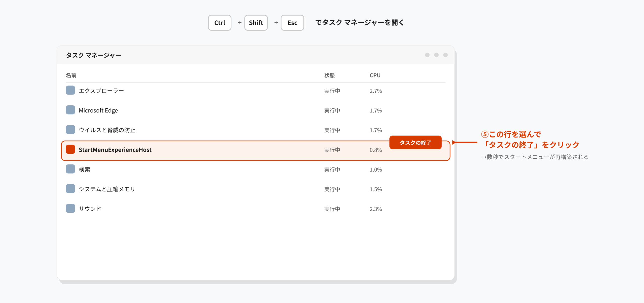This screenshot has height=303, width=644.
Task: Click the 2.3% CPU value of サウンド
Action: (376, 209)
